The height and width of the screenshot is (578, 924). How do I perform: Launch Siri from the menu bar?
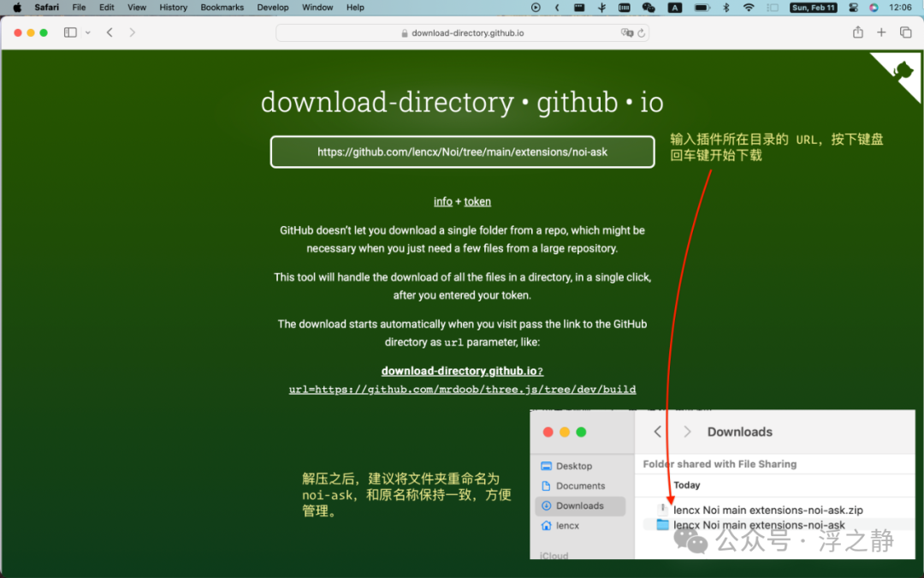(874, 8)
